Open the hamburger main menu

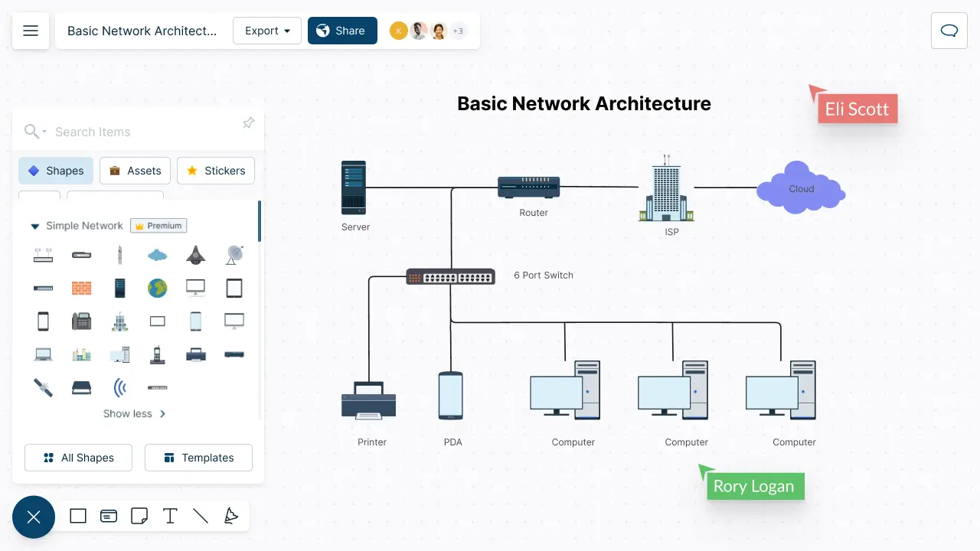tap(31, 31)
